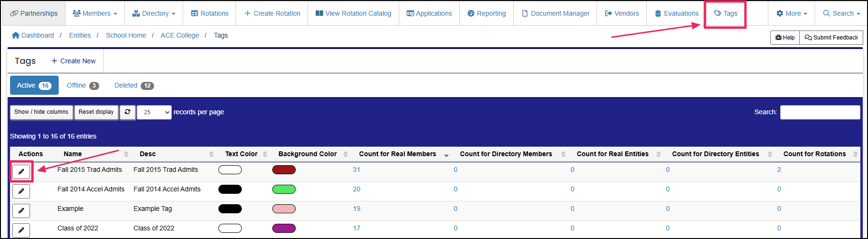Open Evaluations page
The image size is (868, 239).
click(x=676, y=13)
